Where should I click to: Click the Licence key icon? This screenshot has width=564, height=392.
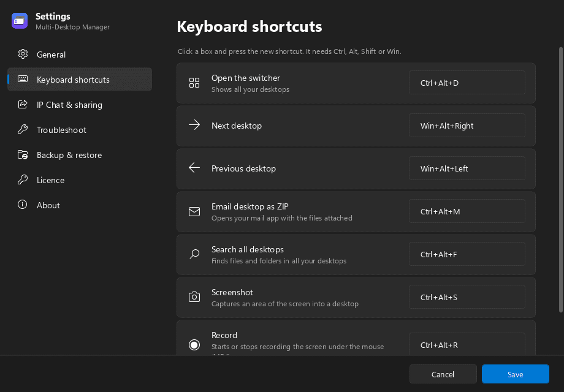[x=23, y=179]
